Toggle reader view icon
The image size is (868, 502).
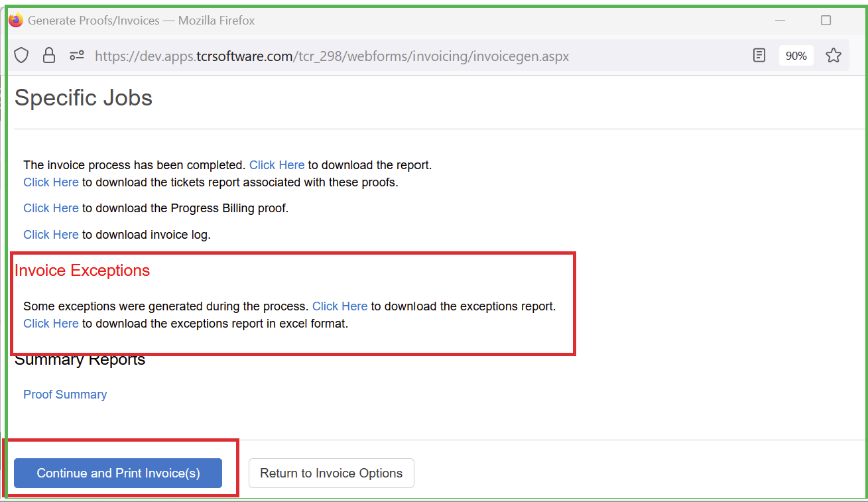[x=759, y=56]
